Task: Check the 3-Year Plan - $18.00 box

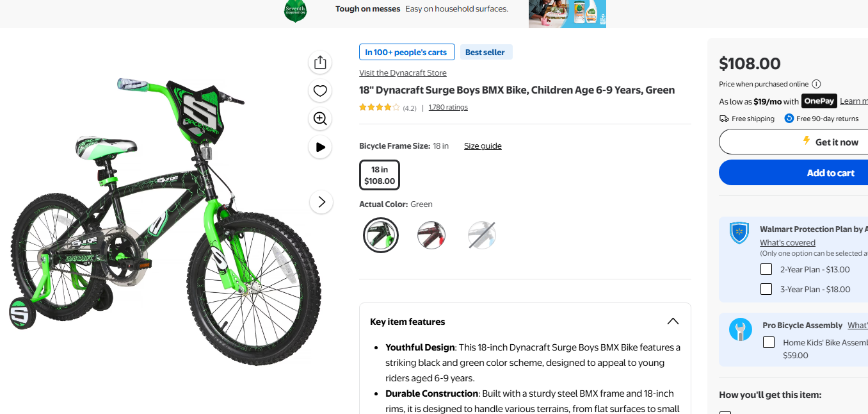Action: 766,289
